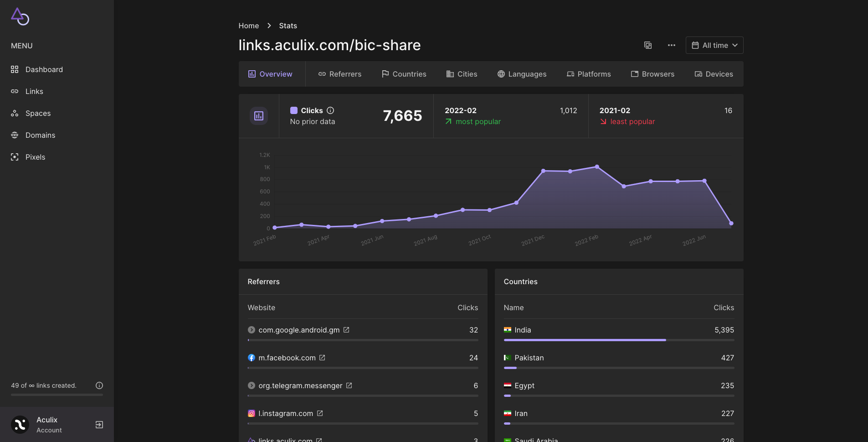Click the Iran clicks value 227
This screenshot has width=868, height=442.
pyautogui.click(x=728, y=413)
